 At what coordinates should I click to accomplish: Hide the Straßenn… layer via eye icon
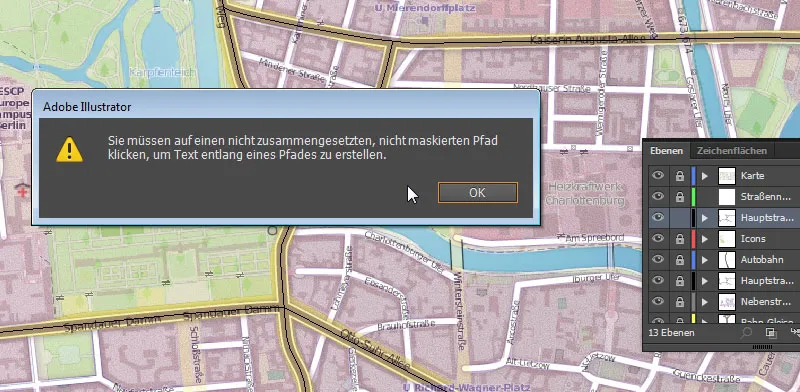pyautogui.click(x=658, y=196)
